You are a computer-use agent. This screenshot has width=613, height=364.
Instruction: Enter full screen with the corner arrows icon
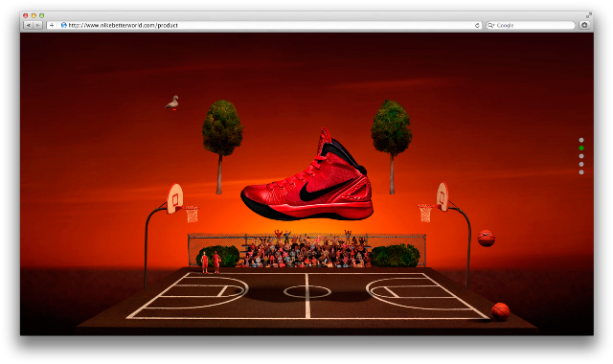click(x=589, y=15)
